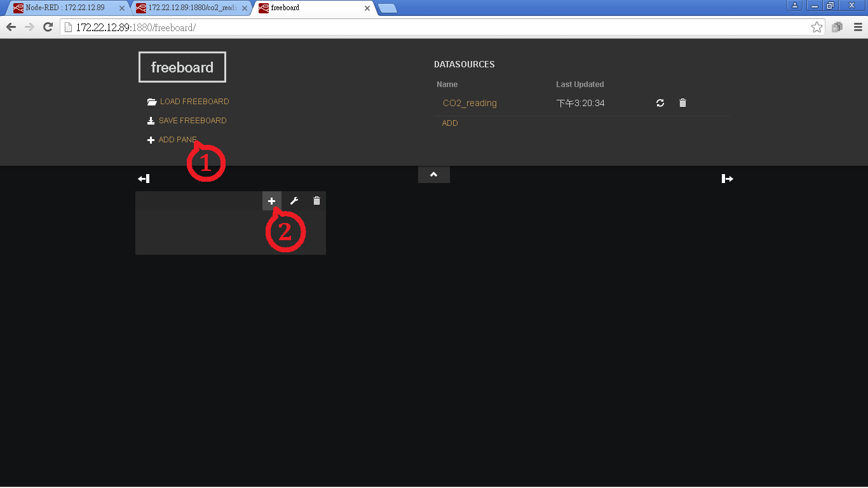
Task: Open pane settings with the wrench icon
Action: click(294, 201)
